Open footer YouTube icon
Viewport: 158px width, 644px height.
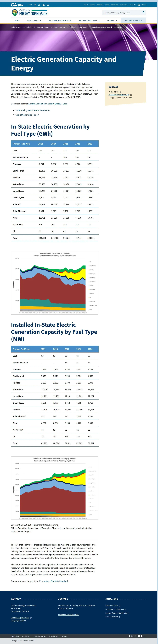coord(139,636)
